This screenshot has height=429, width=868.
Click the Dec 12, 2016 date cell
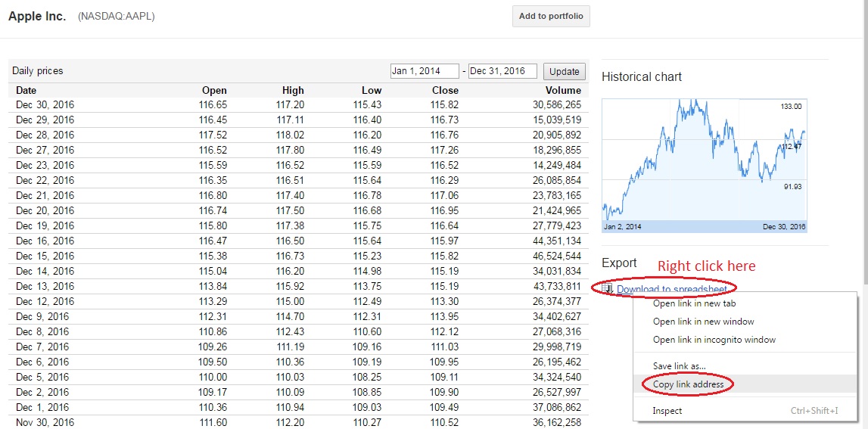tap(45, 302)
